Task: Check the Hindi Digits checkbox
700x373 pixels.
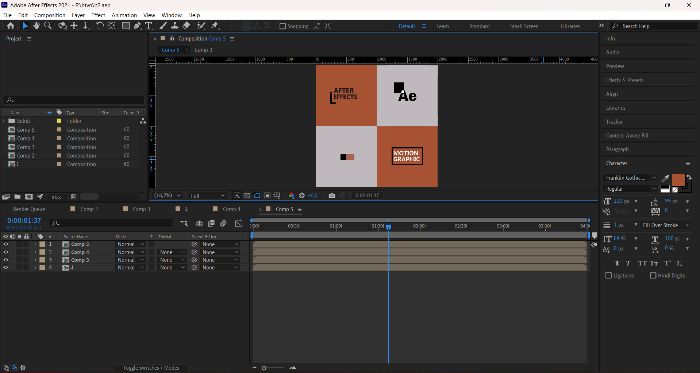Action: pyautogui.click(x=653, y=276)
